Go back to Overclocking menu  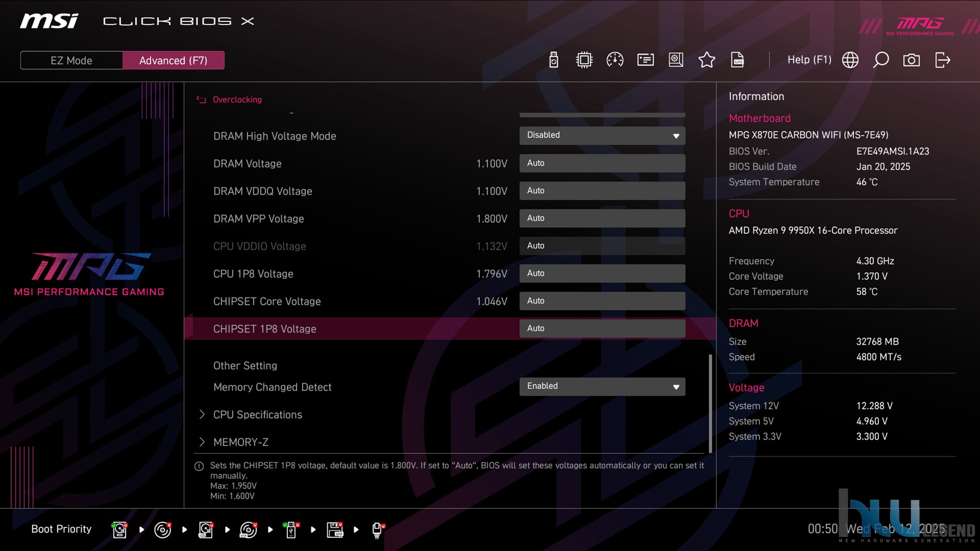coord(237,100)
